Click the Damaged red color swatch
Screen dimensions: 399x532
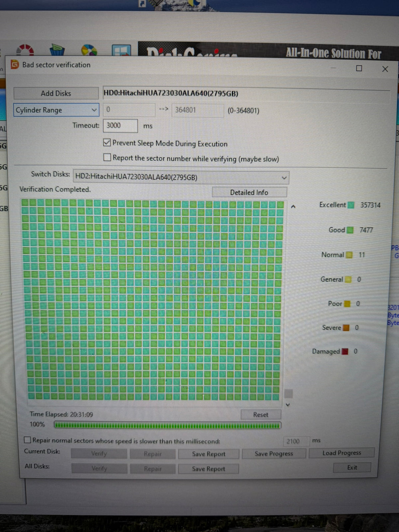tap(345, 351)
